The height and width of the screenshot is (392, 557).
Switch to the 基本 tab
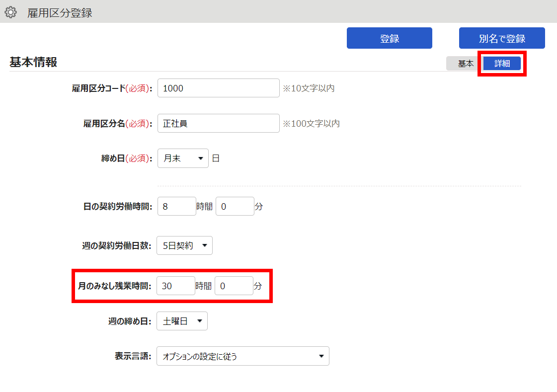pyautogui.click(x=466, y=64)
